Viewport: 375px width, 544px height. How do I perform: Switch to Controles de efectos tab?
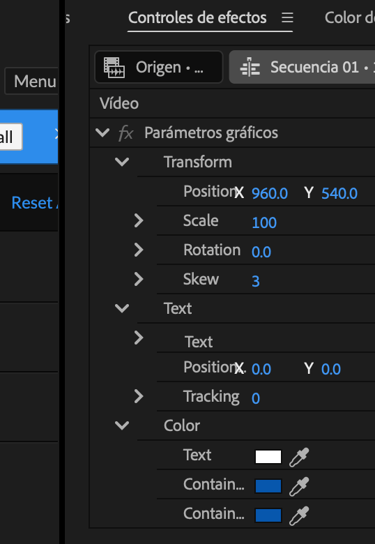(197, 17)
